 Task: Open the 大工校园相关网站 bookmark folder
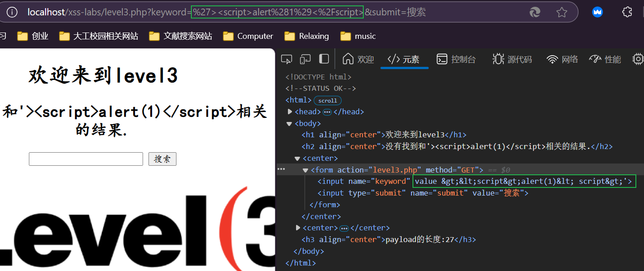(x=99, y=36)
